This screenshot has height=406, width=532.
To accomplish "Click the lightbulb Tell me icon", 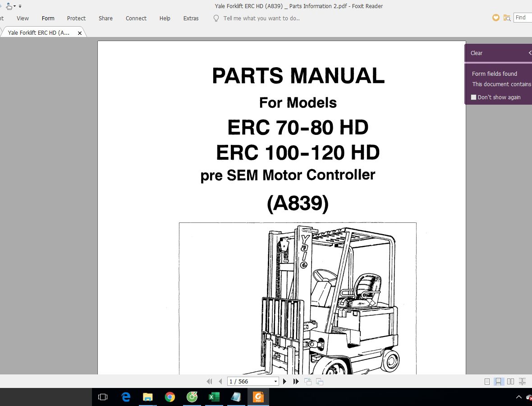I will (216, 18).
